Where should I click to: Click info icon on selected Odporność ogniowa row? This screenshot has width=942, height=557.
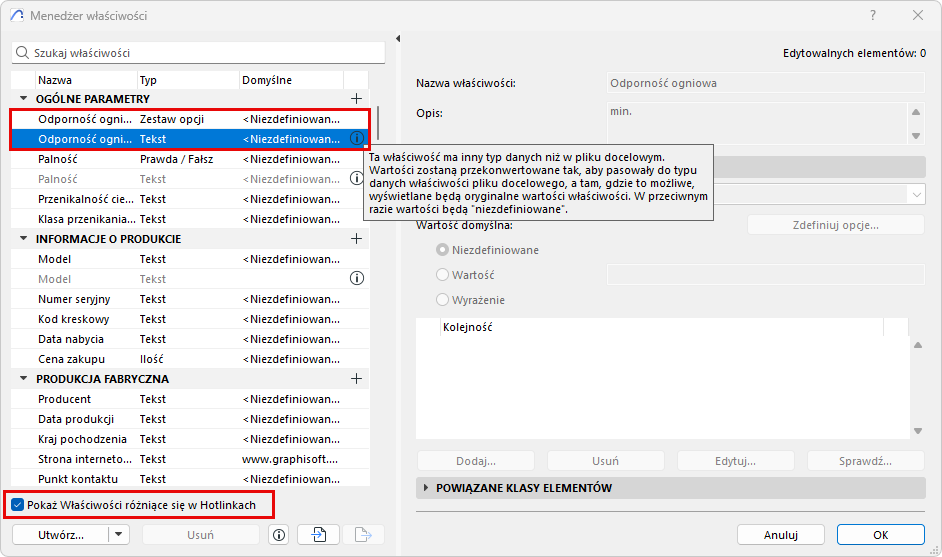coord(357,138)
